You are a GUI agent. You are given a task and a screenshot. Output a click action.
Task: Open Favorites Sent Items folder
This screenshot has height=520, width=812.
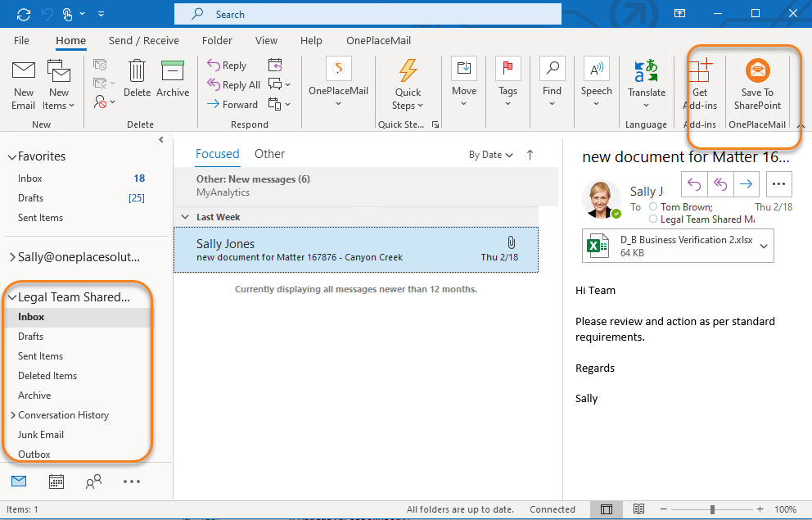point(80,218)
